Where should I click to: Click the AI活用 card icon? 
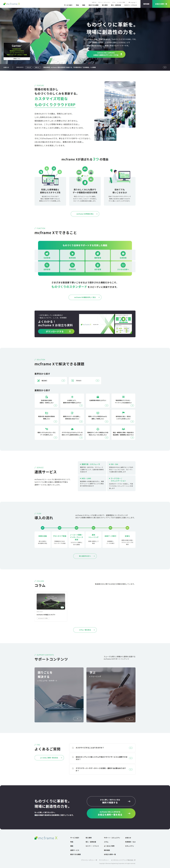point(72,397)
